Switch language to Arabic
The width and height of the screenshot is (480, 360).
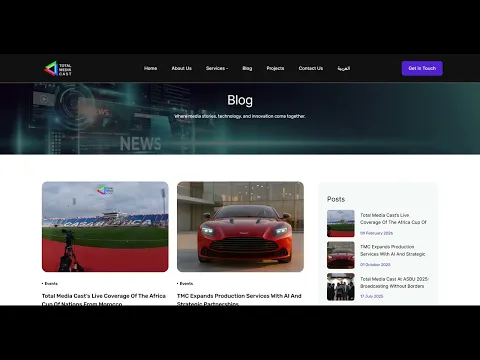tap(344, 68)
